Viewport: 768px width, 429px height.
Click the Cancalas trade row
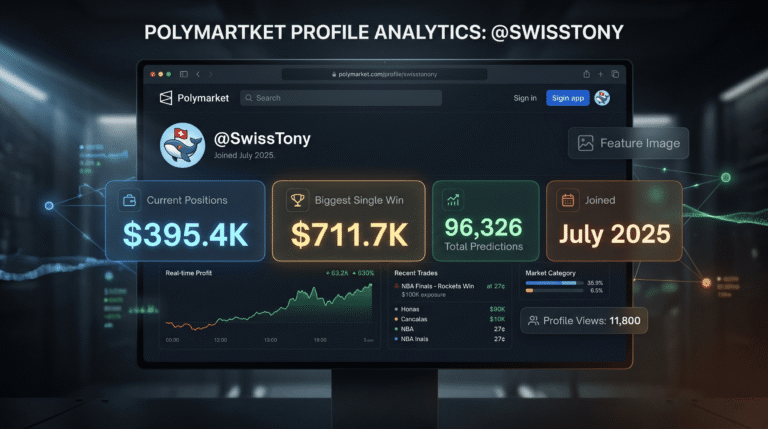(450, 319)
